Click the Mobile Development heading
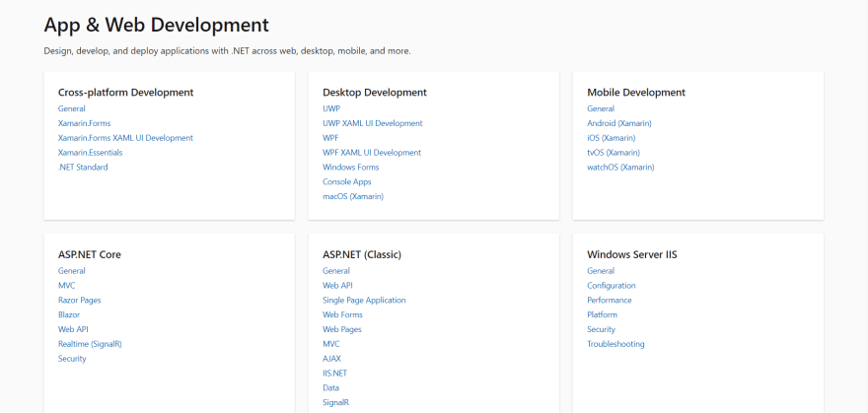This screenshot has height=413, width=868. click(x=636, y=93)
